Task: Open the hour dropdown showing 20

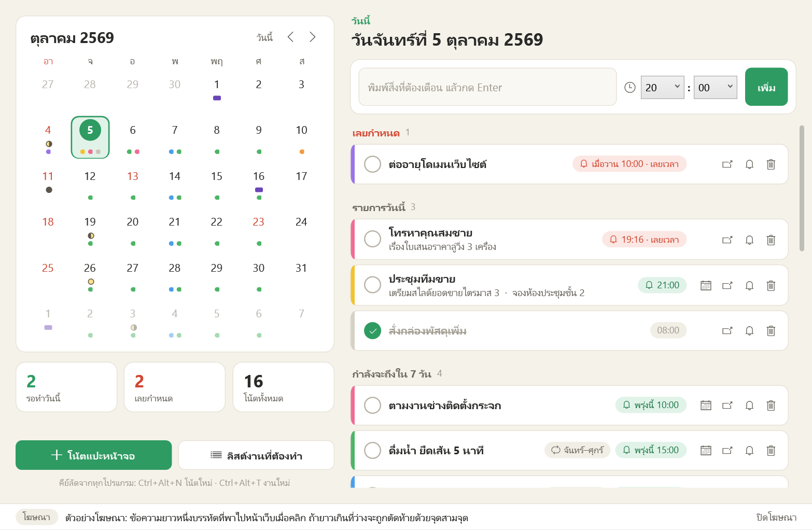Action: tap(662, 87)
